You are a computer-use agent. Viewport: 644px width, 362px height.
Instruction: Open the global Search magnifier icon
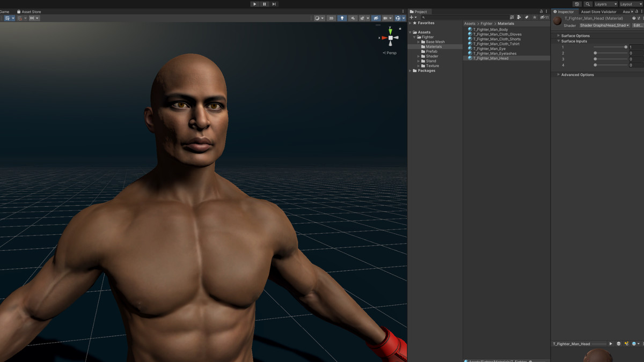tap(588, 4)
